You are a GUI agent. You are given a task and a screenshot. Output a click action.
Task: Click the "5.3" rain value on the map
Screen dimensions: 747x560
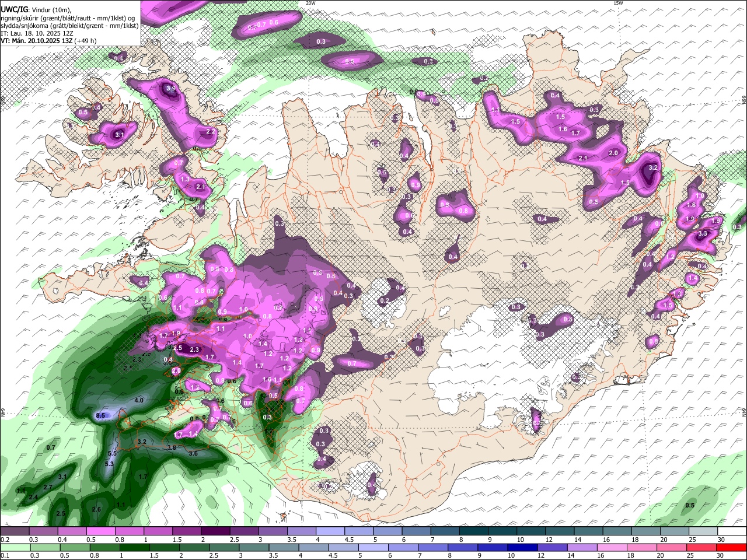coord(109,464)
